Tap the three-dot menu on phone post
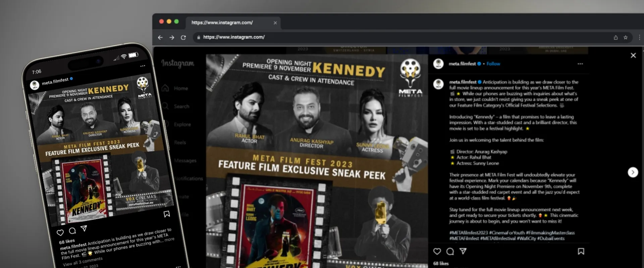Viewport: 644px width, 268px height. (x=143, y=66)
